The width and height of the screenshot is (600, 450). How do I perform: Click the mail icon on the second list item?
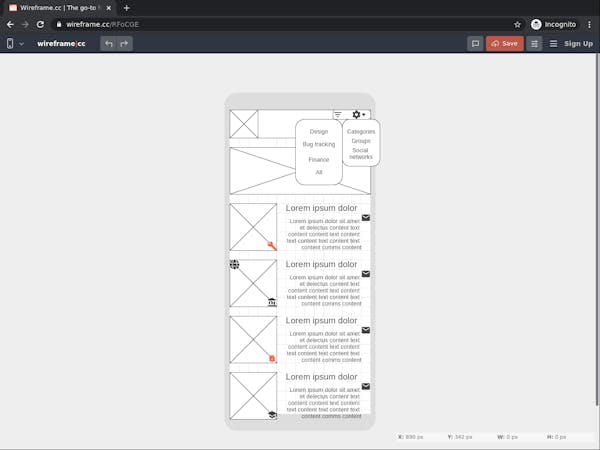366,274
